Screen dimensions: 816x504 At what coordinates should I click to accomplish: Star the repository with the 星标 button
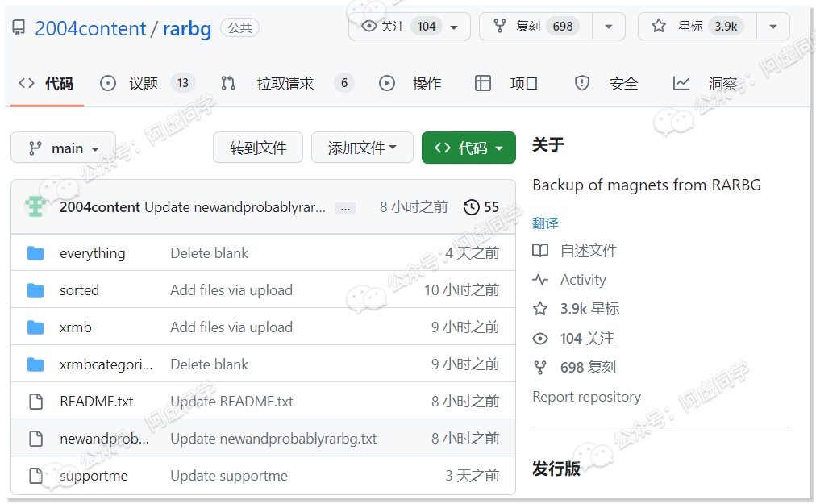coord(689,26)
